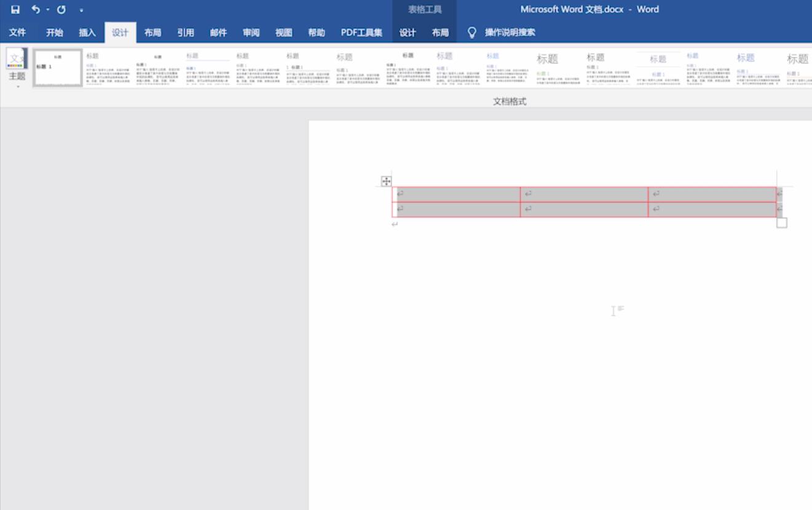Switch to the 开始 tab
This screenshot has width=812, height=510.
click(x=54, y=33)
